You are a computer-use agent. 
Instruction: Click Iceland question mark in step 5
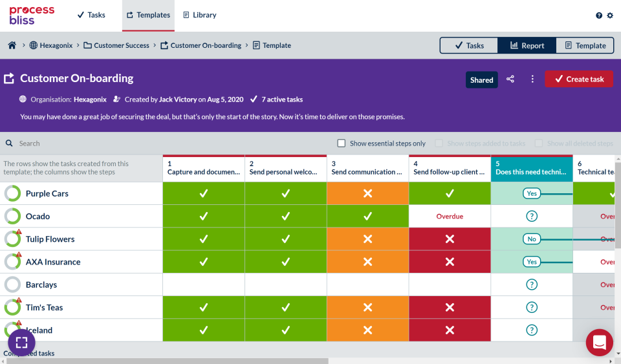(532, 330)
